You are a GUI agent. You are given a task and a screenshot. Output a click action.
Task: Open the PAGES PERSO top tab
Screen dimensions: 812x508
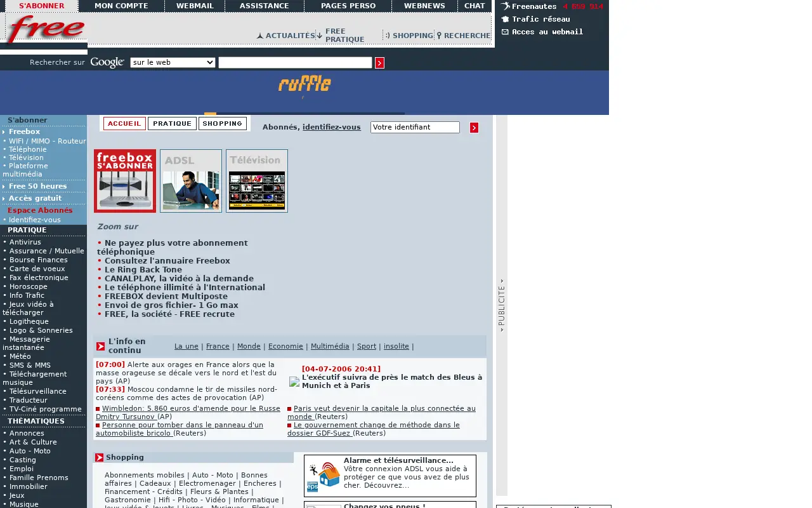pyautogui.click(x=348, y=6)
